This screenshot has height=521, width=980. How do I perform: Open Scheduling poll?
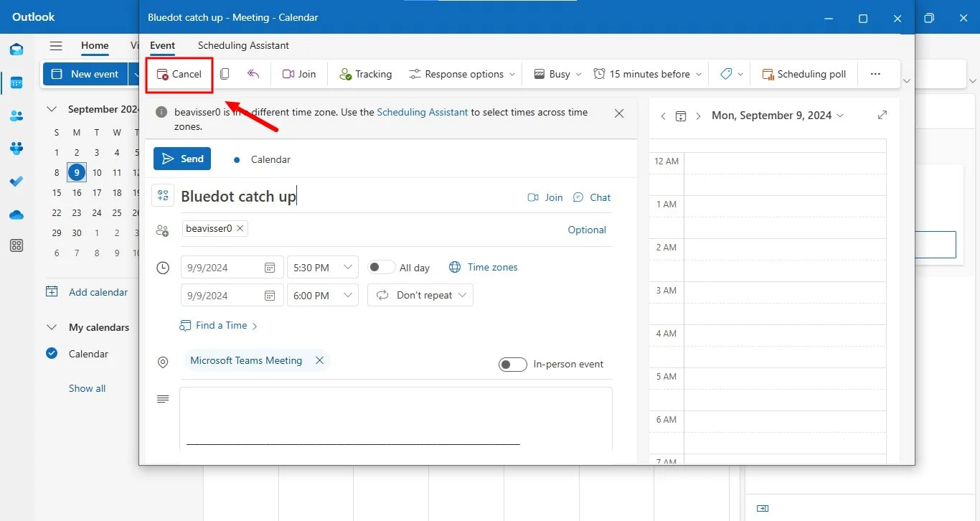[804, 74]
